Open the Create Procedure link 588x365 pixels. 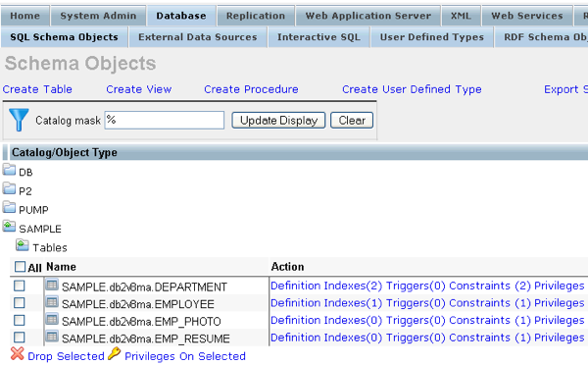[251, 89]
